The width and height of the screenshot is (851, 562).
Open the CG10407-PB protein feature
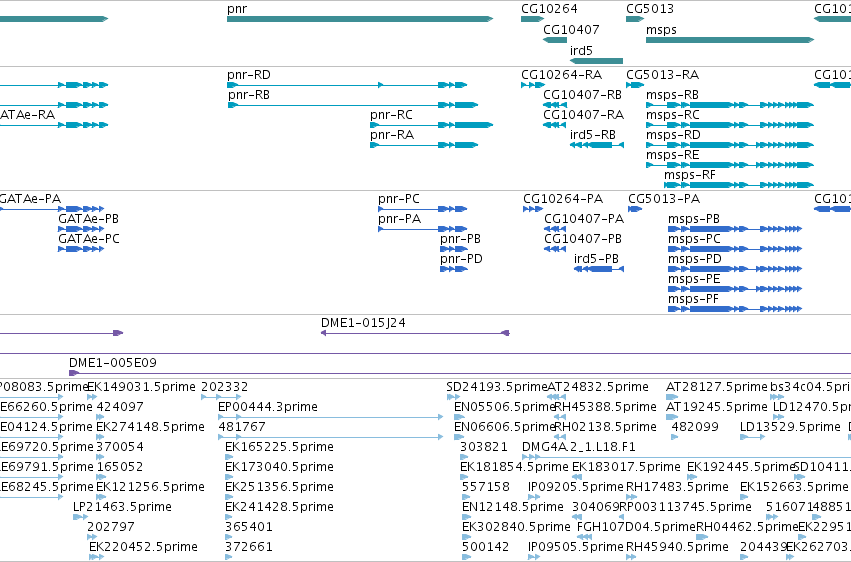555,249
